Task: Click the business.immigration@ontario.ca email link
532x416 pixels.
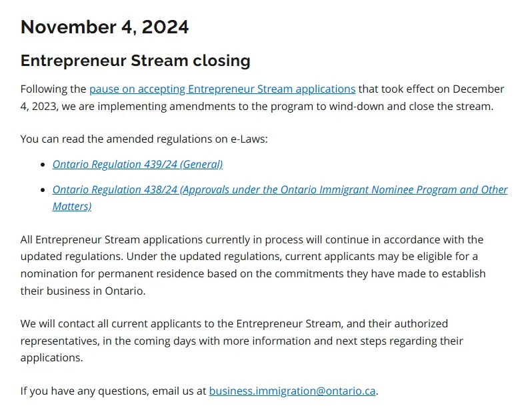Action: (x=292, y=391)
